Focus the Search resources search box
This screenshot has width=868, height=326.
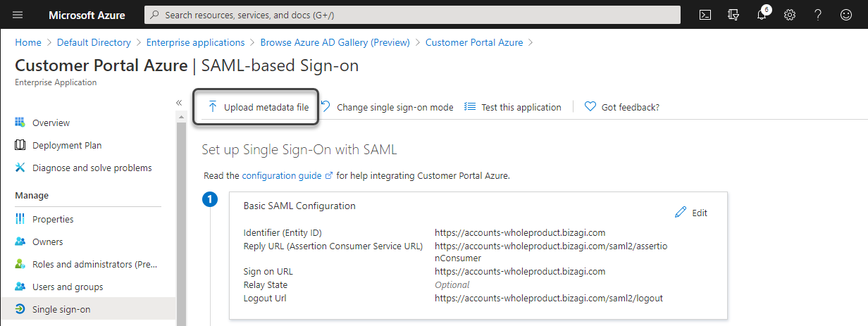click(x=412, y=15)
